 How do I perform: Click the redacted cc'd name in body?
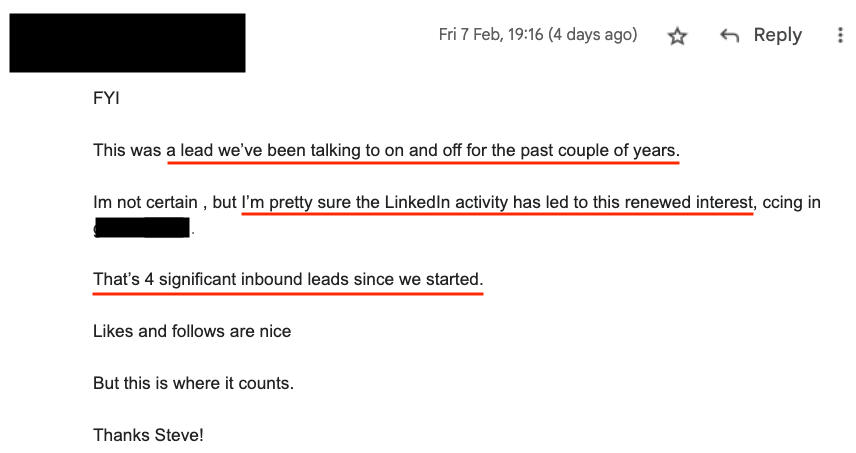(142, 228)
